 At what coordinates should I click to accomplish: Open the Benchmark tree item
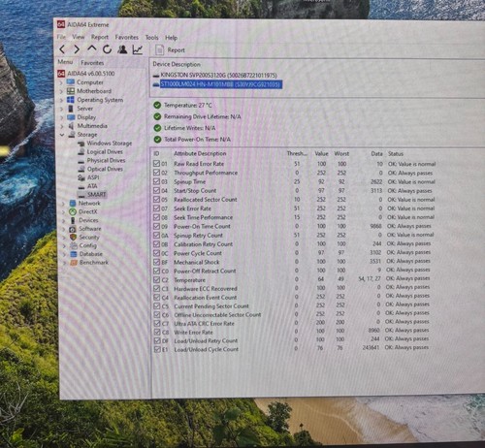pyautogui.click(x=94, y=262)
